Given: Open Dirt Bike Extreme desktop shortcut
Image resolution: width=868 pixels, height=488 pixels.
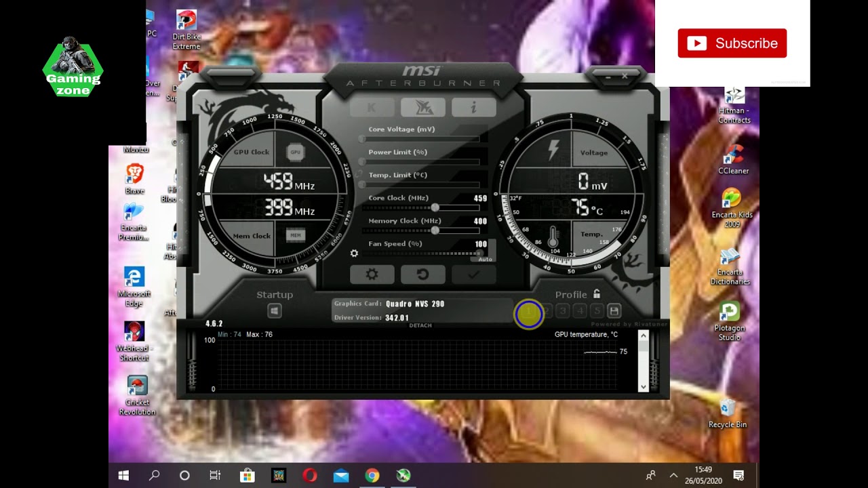Looking at the screenshot, I should pos(186,30).
